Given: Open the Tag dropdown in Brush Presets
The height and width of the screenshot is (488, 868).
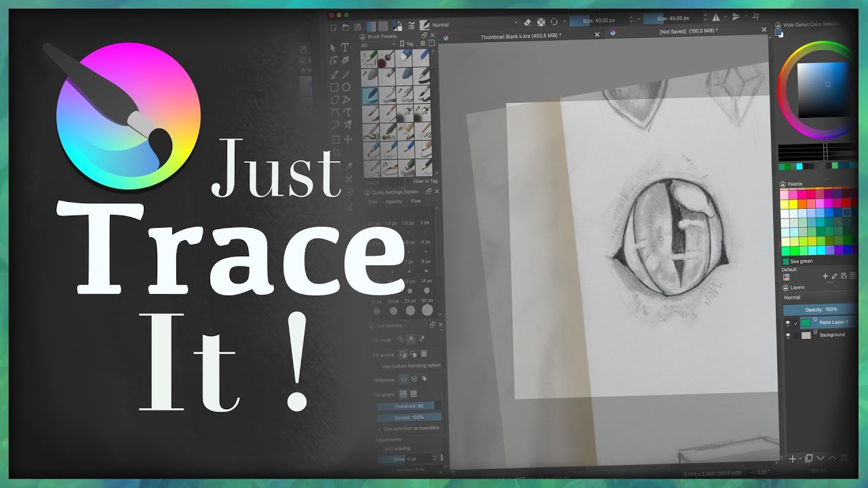Looking at the screenshot, I should (x=408, y=44).
